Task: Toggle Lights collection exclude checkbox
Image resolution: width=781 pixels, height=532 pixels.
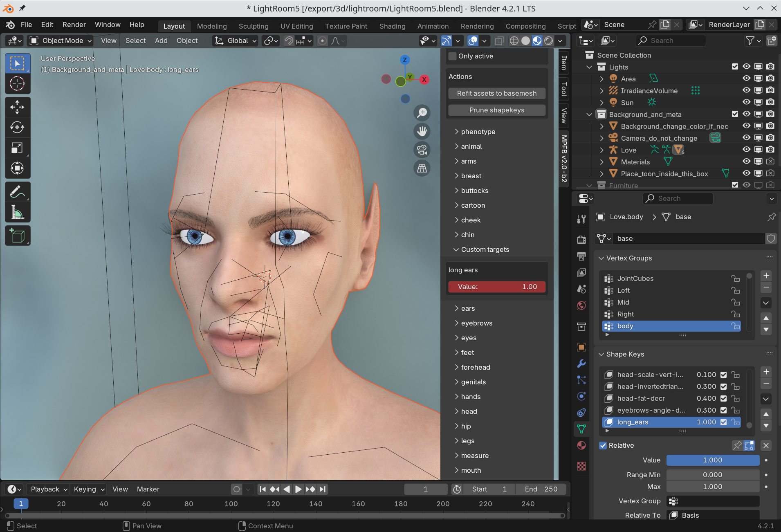Action: pyautogui.click(x=735, y=66)
